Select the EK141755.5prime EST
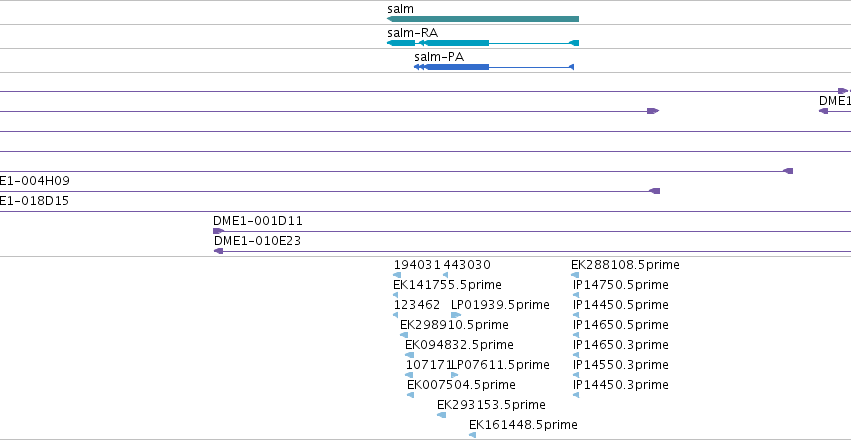This screenshot has height=440, width=851. click(447, 285)
